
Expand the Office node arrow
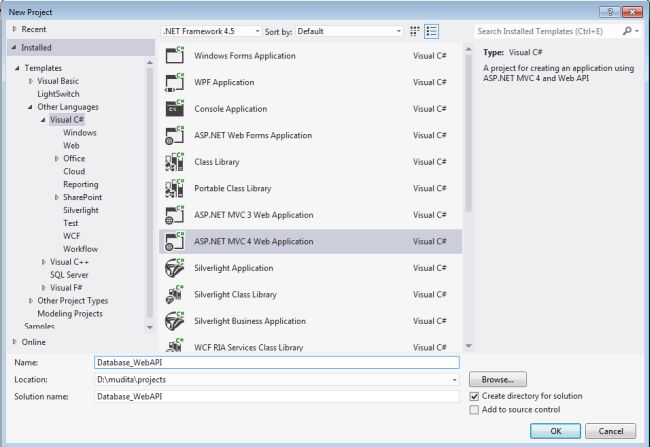(x=57, y=158)
